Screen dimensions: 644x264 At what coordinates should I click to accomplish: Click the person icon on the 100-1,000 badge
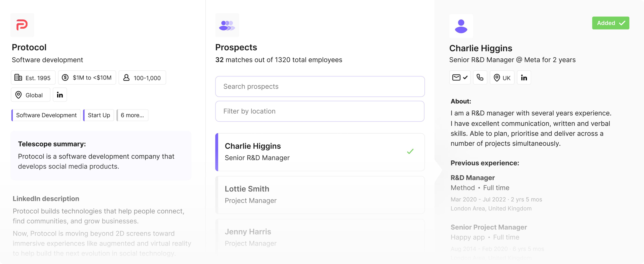click(x=126, y=78)
